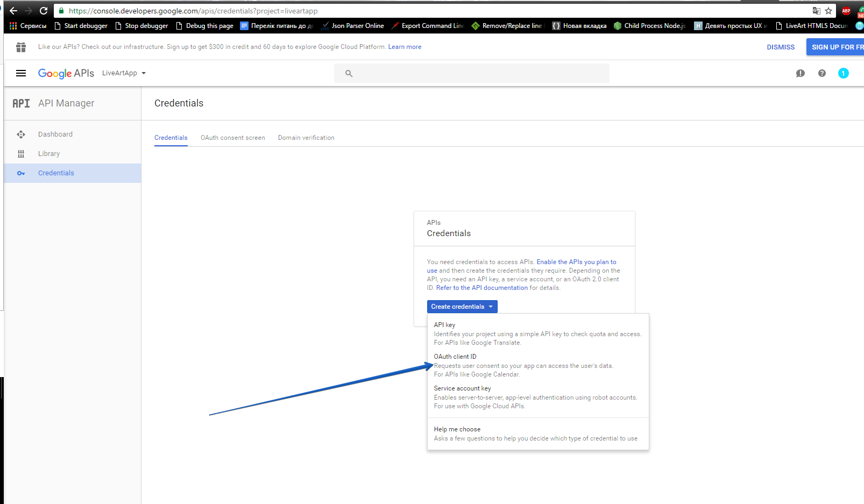Switch to the Credentials tab

pos(171,138)
